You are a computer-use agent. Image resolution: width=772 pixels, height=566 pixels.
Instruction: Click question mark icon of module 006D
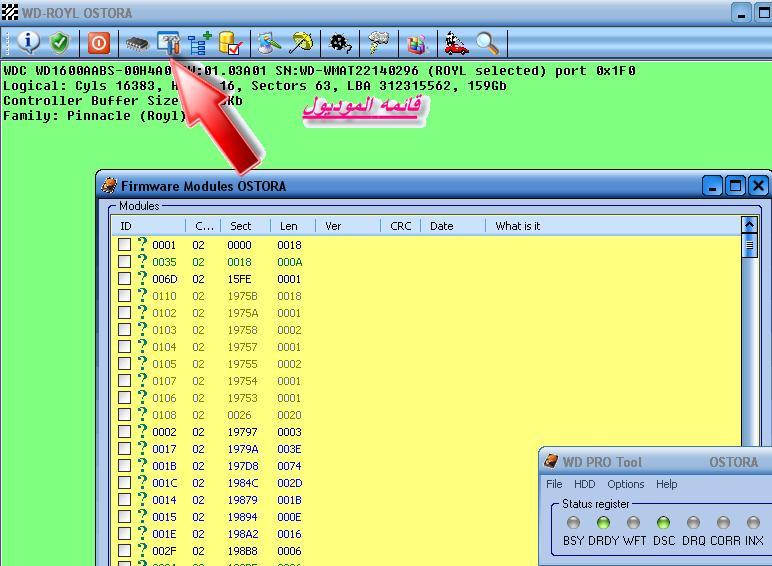pyautogui.click(x=142, y=278)
